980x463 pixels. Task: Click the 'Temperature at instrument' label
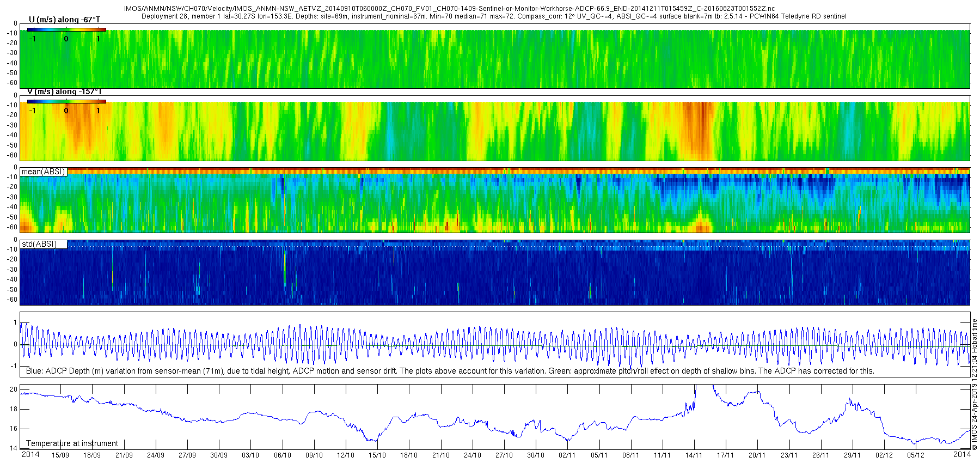pyautogui.click(x=72, y=443)
